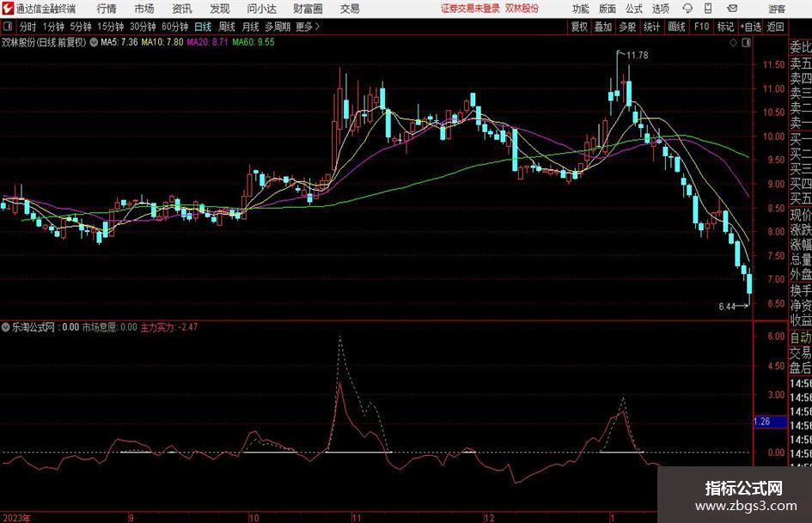Expand the 更多 periods chevron
The height and width of the screenshot is (523, 812).
coord(308,27)
